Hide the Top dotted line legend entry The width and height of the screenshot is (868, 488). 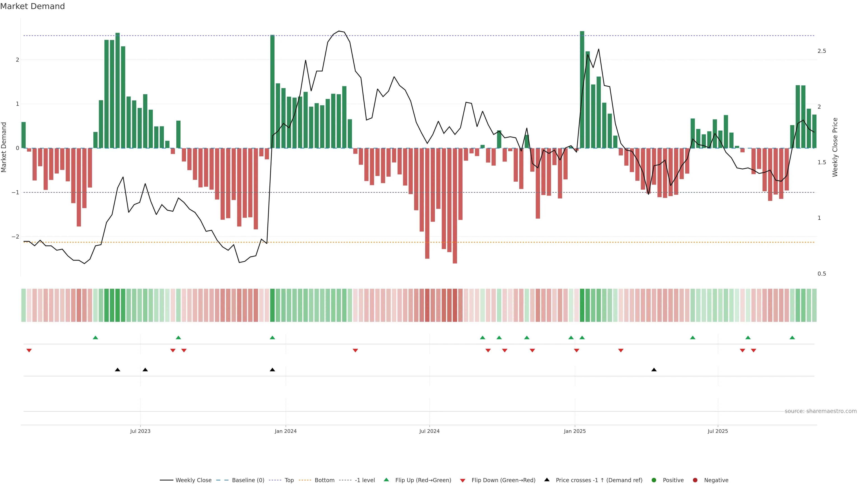click(x=289, y=480)
